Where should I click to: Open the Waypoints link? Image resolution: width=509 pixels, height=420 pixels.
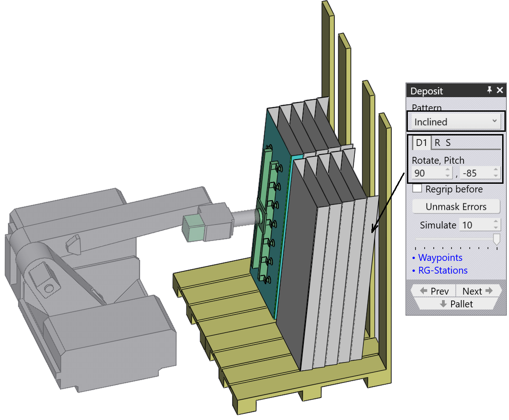point(440,258)
